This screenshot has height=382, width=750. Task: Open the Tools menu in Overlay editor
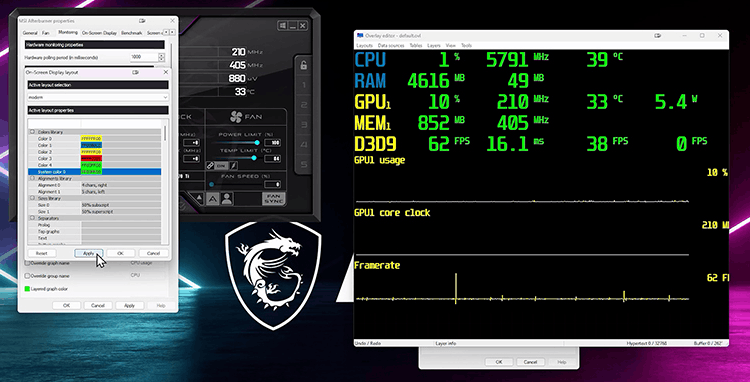(x=466, y=45)
